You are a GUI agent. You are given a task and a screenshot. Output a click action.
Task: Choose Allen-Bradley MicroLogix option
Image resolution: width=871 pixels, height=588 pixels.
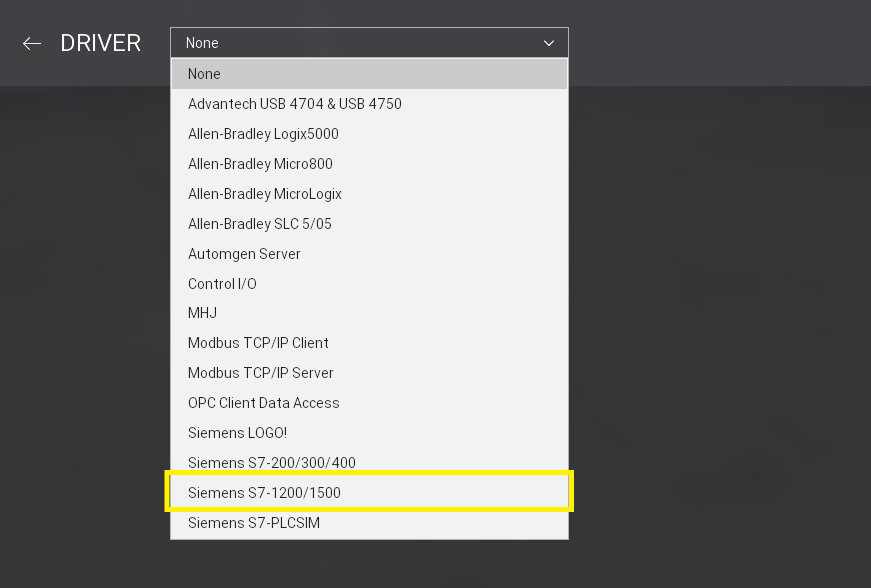coord(264,194)
